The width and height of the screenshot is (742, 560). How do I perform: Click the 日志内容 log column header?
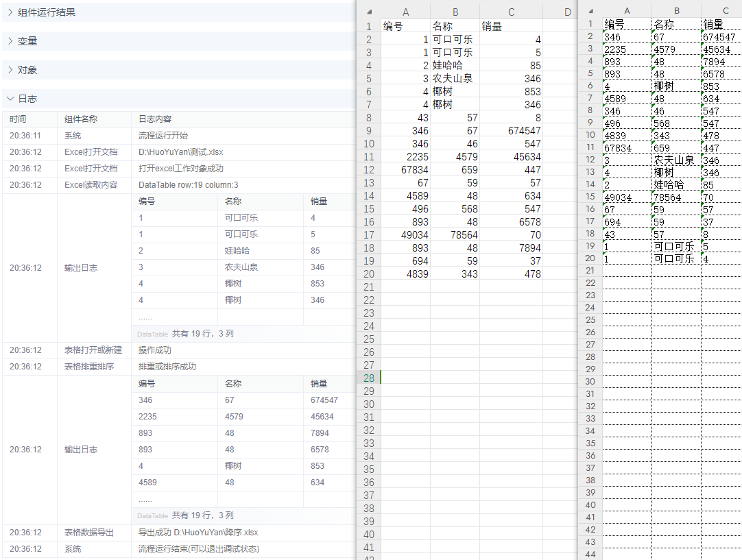[155, 119]
